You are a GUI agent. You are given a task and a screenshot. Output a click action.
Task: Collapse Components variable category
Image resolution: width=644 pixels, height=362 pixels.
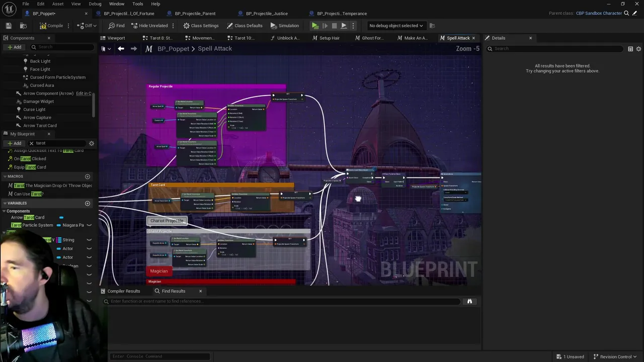(x=4, y=211)
